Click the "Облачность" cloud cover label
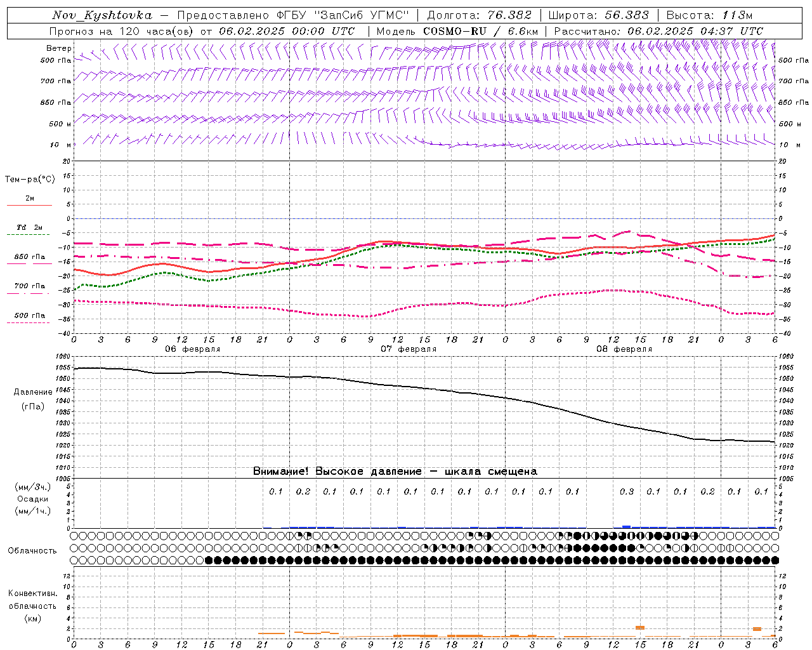The height and width of the screenshot is (650, 812). coord(32,551)
